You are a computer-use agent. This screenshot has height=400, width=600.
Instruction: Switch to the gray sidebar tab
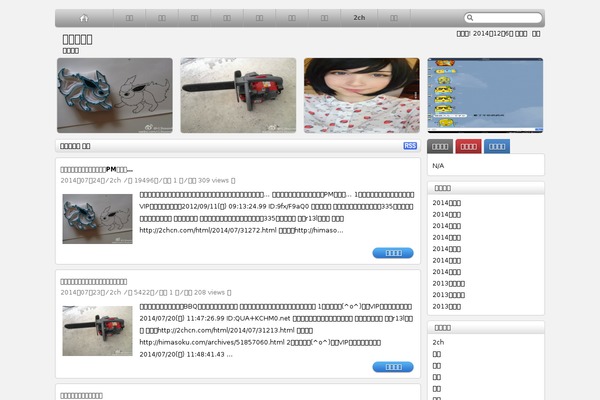[440, 146]
